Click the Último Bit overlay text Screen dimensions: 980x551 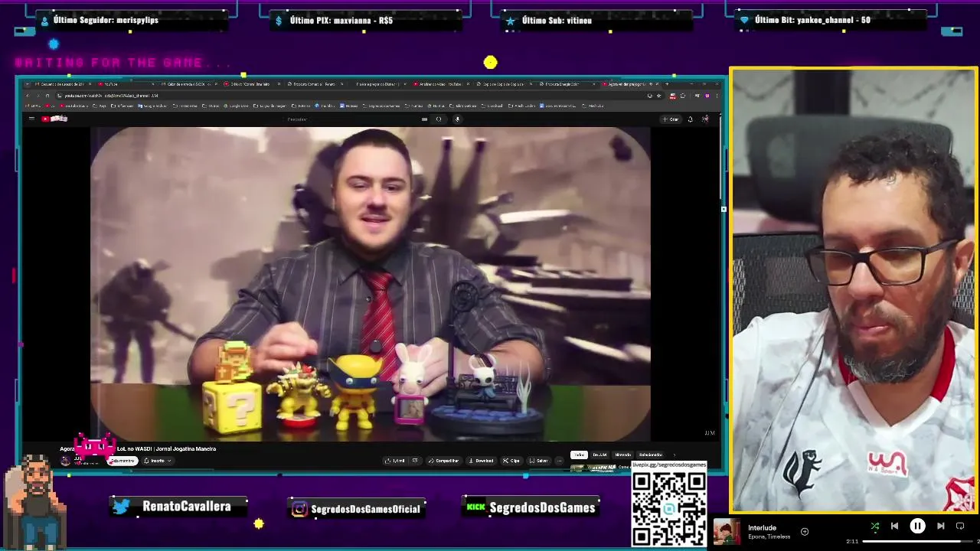pos(812,20)
